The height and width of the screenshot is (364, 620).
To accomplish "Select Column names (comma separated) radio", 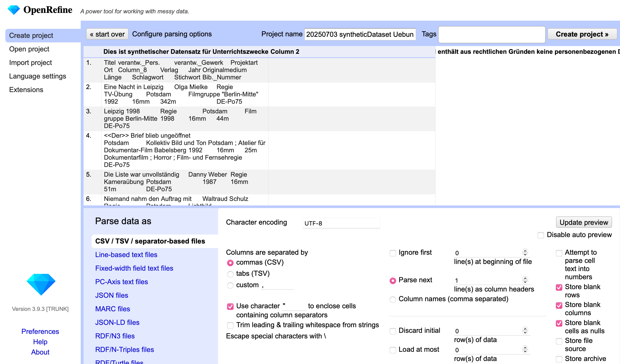I will pyautogui.click(x=393, y=299).
